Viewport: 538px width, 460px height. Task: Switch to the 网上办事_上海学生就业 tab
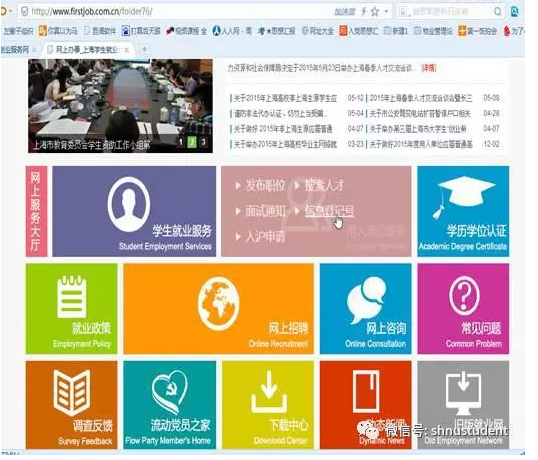86,50
